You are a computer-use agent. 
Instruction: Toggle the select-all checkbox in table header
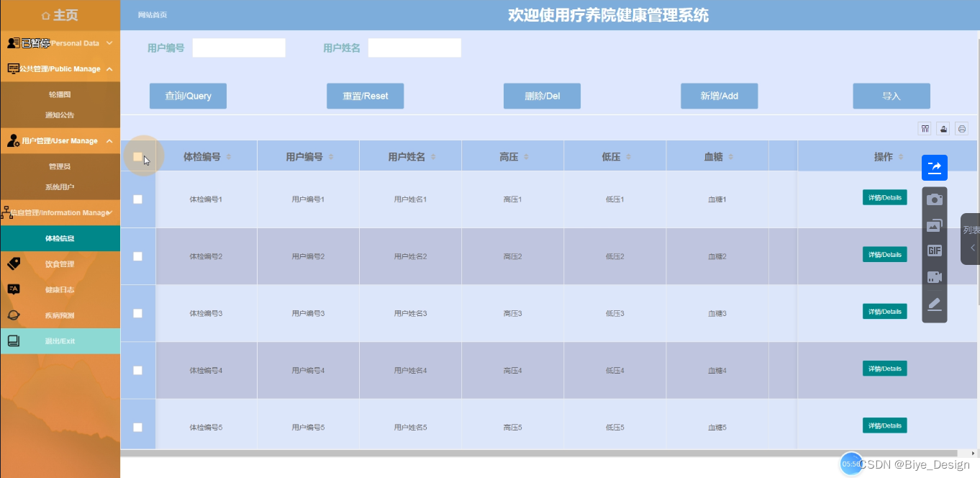point(137,156)
